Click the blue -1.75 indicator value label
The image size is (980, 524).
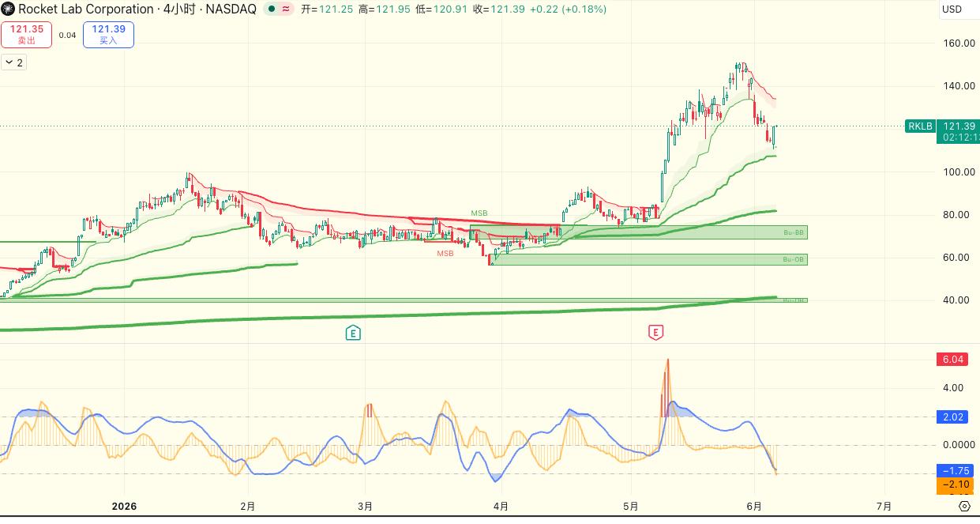[x=956, y=471]
